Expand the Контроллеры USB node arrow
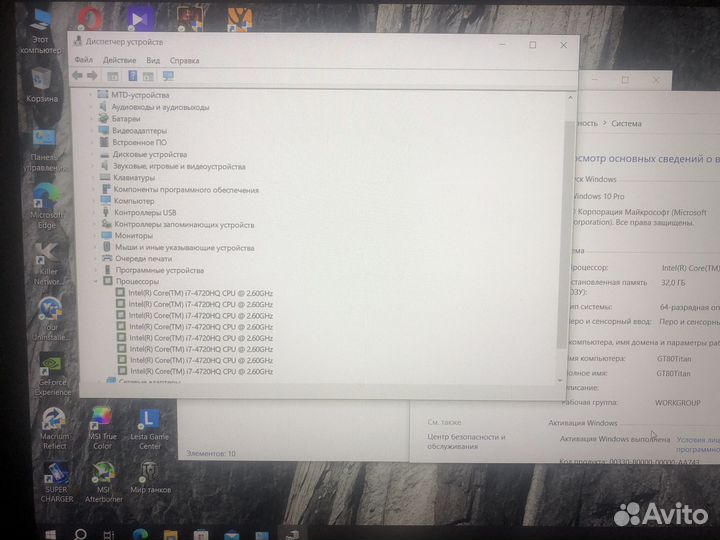Screen dimensions: 720x540 click(x=94, y=213)
